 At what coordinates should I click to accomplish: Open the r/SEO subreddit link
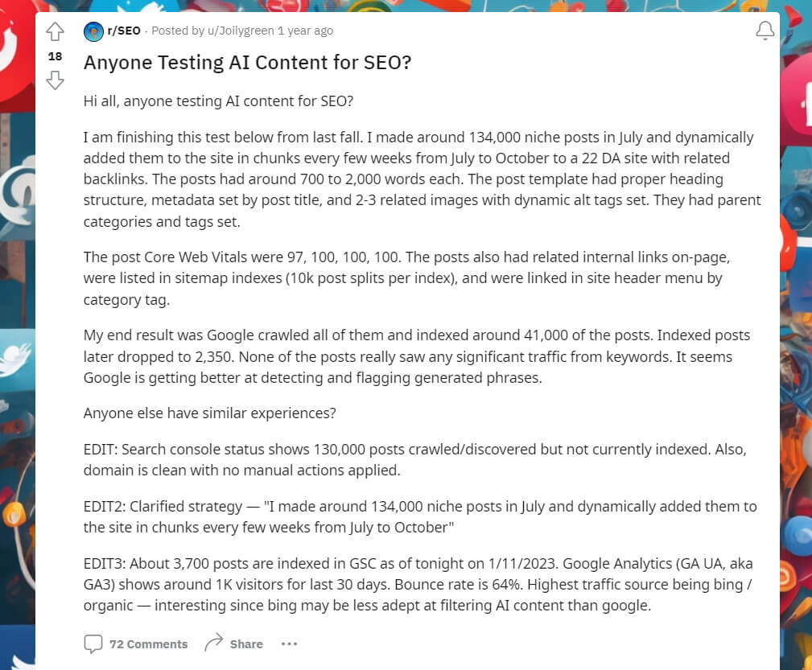(x=125, y=31)
